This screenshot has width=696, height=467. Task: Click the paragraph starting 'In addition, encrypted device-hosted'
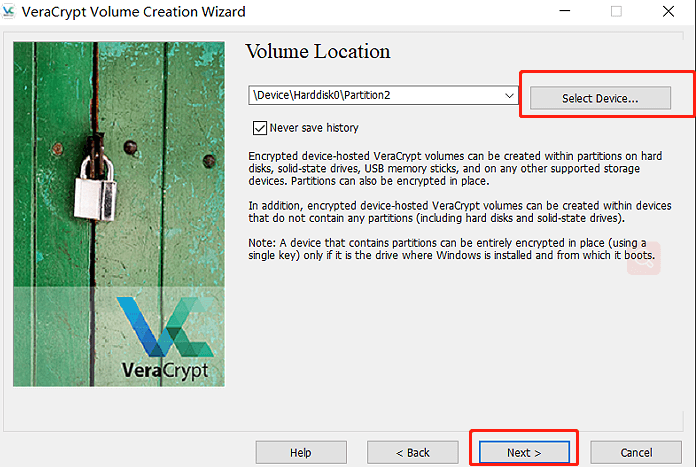pyautogui.click(x=460, y=212)
